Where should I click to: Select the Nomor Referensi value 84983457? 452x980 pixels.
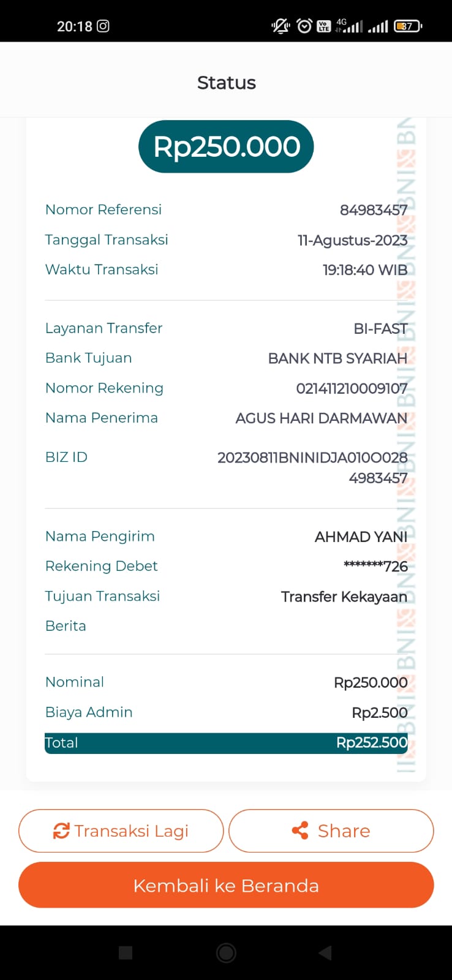click(374, 210)
